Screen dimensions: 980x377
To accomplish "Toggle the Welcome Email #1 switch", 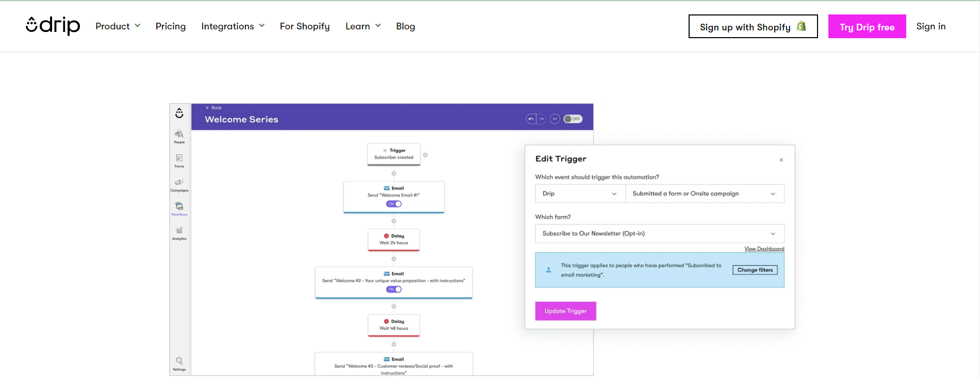I will click(x=394, y=204).
